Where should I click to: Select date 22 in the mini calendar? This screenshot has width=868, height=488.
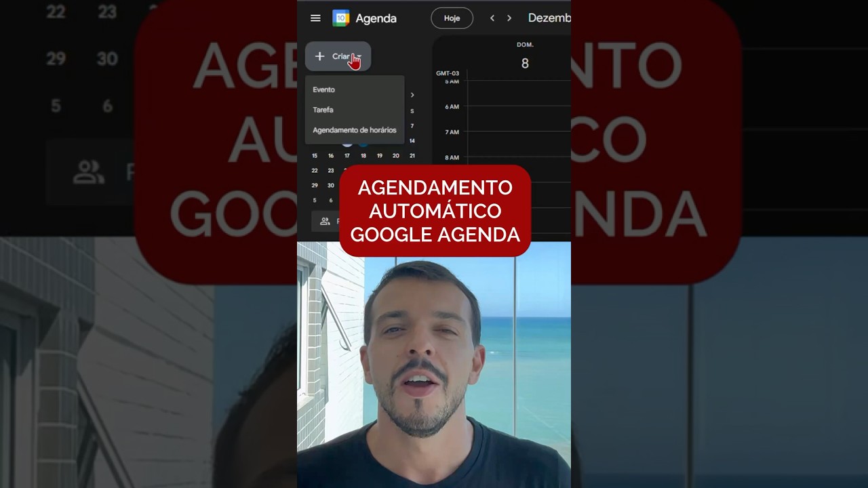coord(315,171)
